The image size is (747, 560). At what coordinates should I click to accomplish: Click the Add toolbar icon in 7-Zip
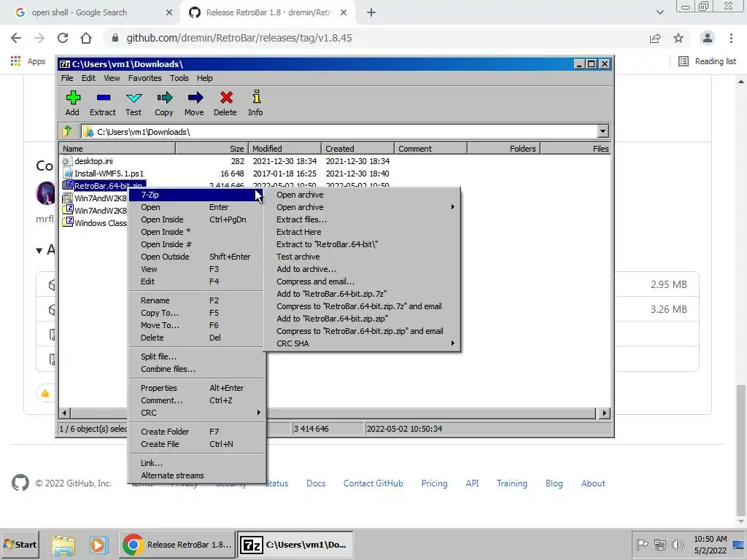(x=72, y=103)
